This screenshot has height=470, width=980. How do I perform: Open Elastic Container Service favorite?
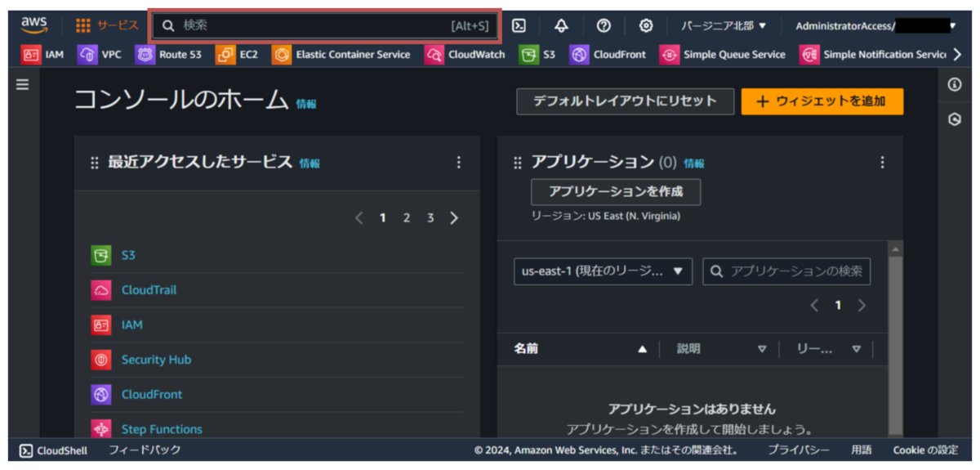point(341,55)
